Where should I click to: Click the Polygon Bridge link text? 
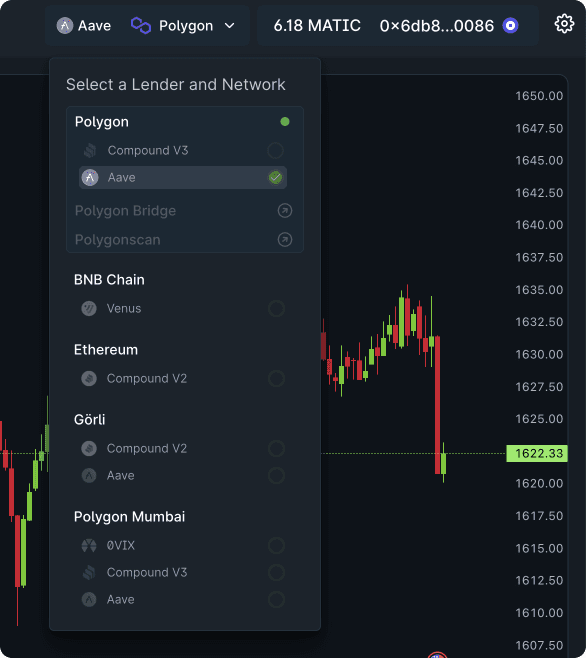(x=125, y=211)
